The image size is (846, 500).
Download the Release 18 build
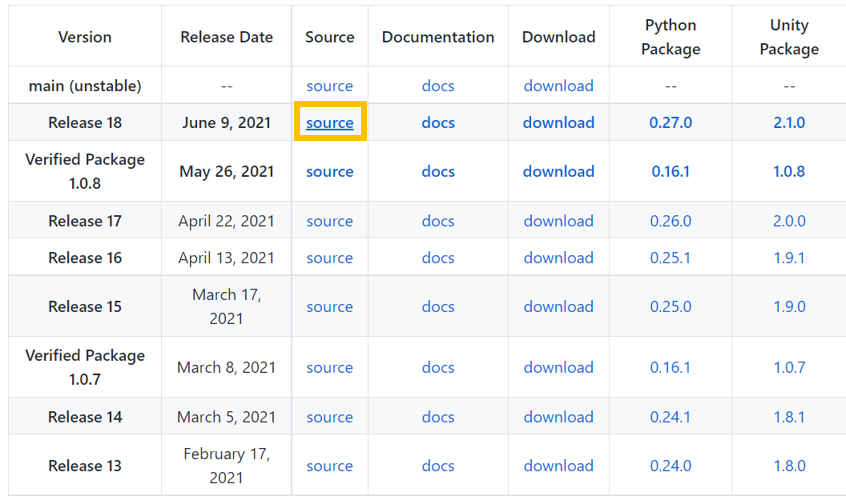[x=558, y=122]
